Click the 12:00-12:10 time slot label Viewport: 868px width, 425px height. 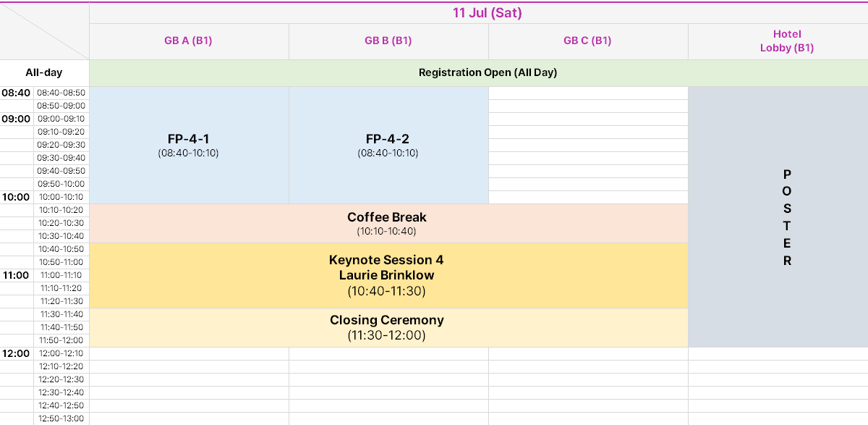[x=61, y=354]
